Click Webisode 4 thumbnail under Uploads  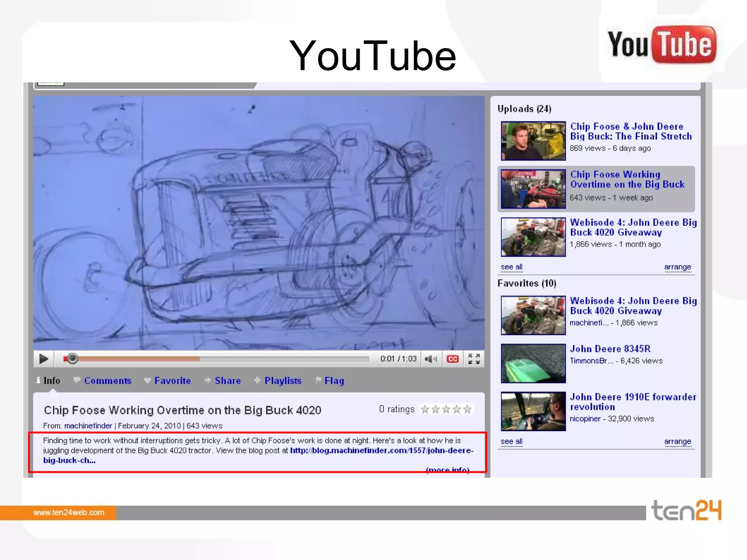tap(533, 237)
